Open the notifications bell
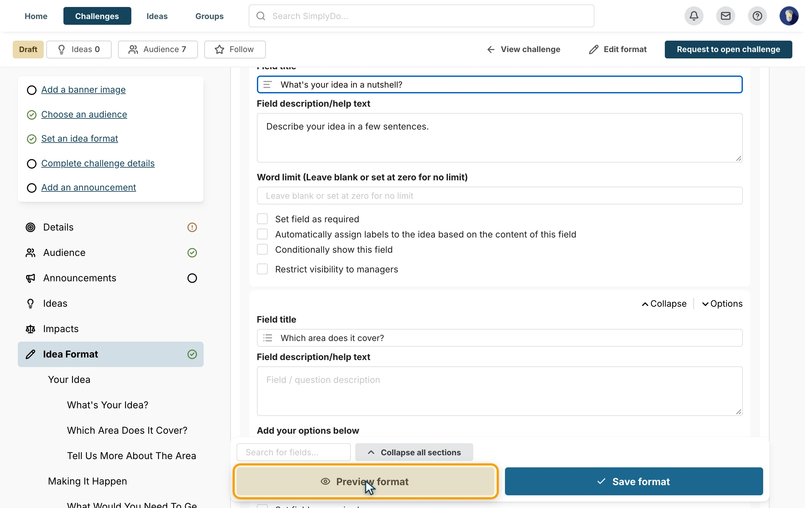This screenshot has width=812, height=508. pyautogui.click(x=694, y=16)
